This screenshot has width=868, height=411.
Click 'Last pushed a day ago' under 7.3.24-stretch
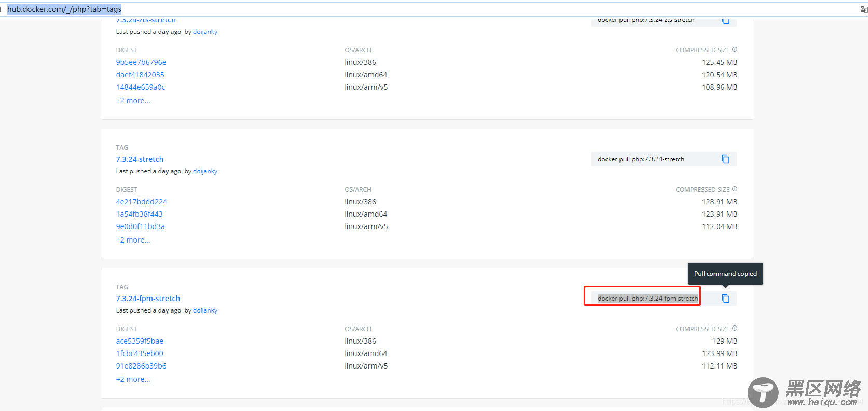tap(149, 171)
